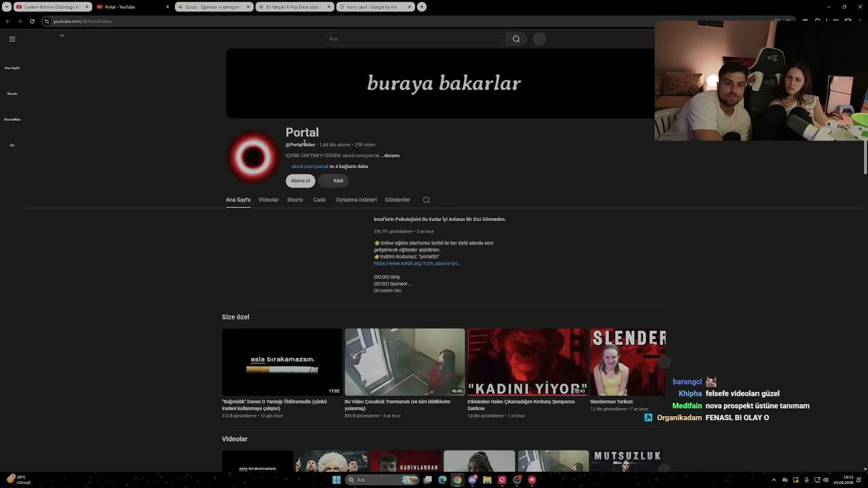Expand video description via DEVAMINI OKU
Screen dimensions: 868x488
[388, 291]
